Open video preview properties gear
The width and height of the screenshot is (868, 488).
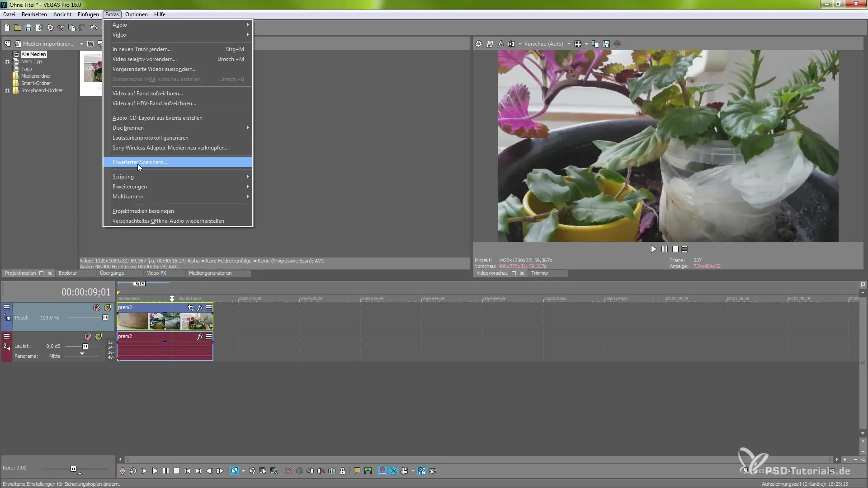(479, 44)
